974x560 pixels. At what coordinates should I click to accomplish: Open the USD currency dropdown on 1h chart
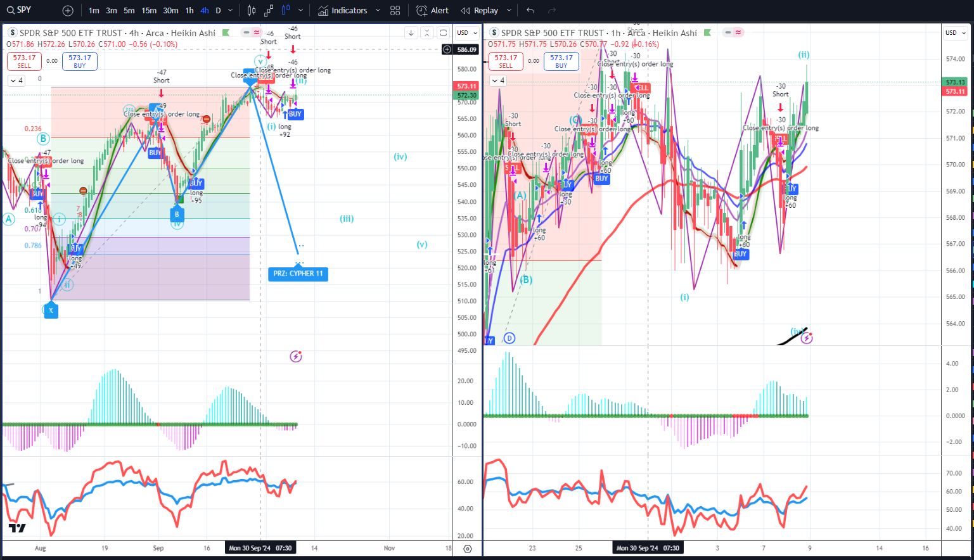click(956, 33)
